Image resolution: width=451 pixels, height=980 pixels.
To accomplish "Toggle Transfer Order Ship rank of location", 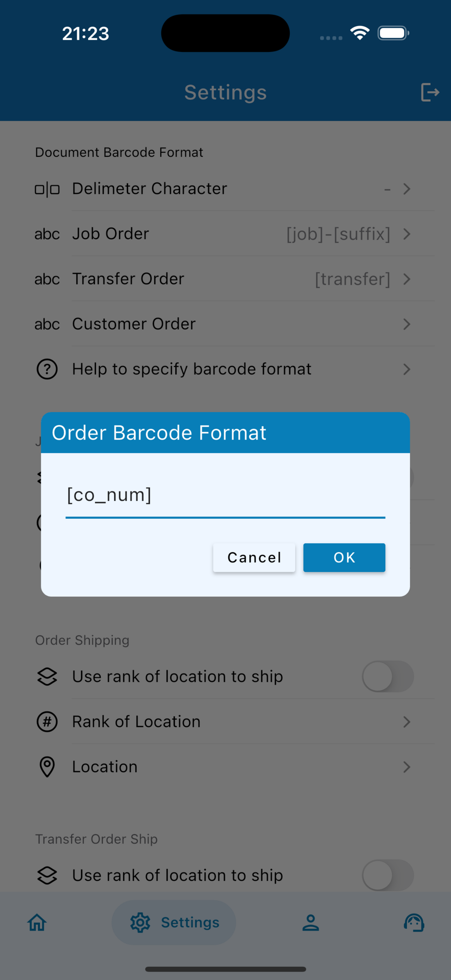I will [x=388, y=875].
